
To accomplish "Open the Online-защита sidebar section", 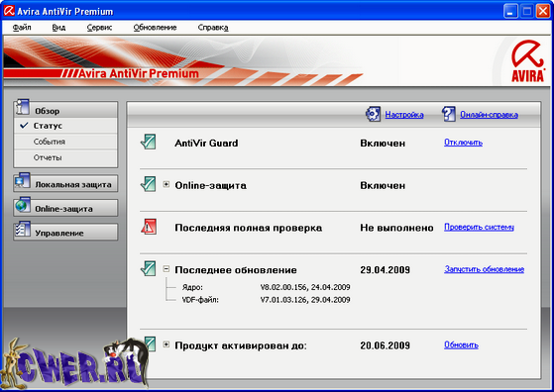I will click(65, 208).
